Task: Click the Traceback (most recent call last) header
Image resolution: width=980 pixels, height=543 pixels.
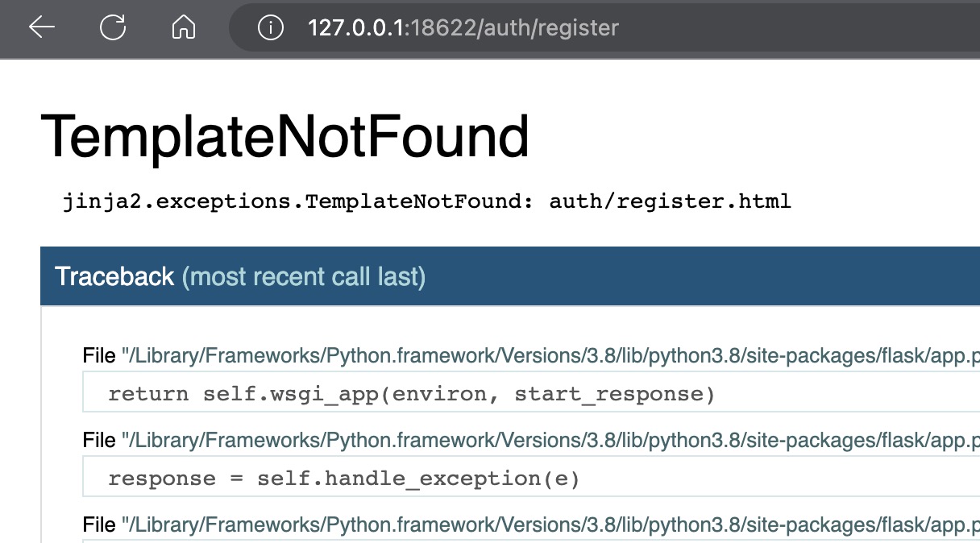Action: [x=510, y=276]
